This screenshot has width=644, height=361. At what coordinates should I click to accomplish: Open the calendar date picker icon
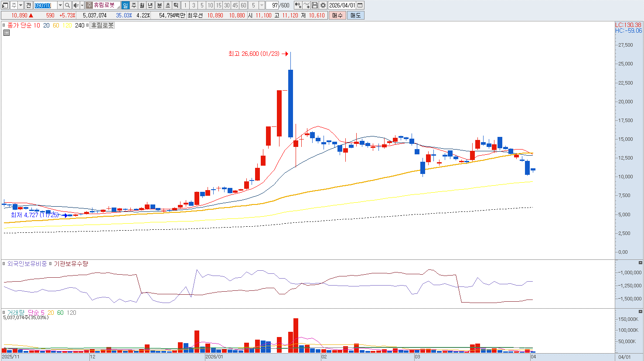click(x=360, y=5)
